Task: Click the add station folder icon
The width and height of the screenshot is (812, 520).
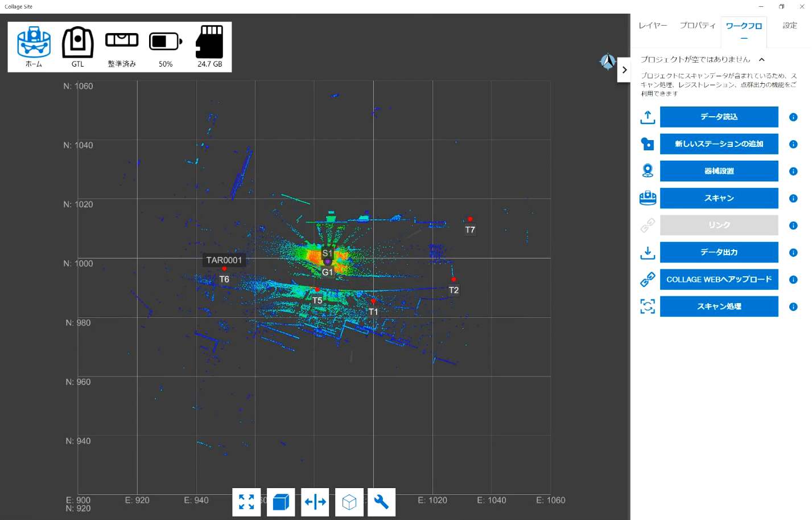Action: (648, 144)
